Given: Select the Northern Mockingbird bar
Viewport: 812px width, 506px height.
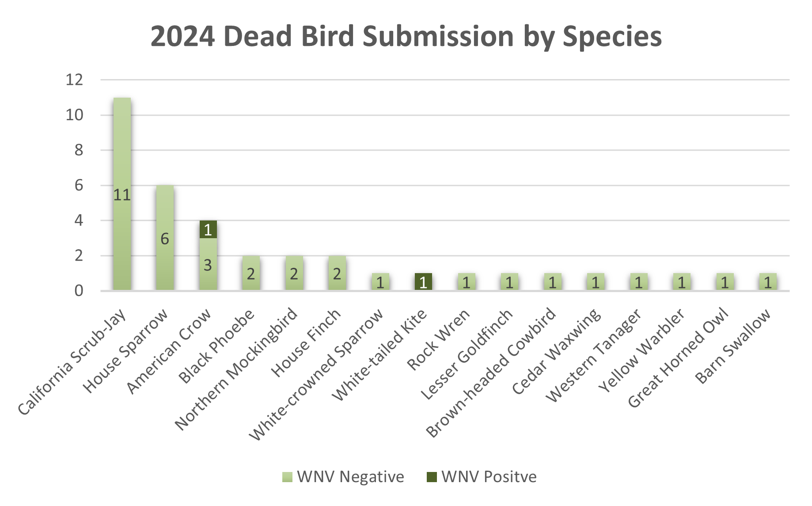Looking at the screenshot, I should [x=294, y=273].
